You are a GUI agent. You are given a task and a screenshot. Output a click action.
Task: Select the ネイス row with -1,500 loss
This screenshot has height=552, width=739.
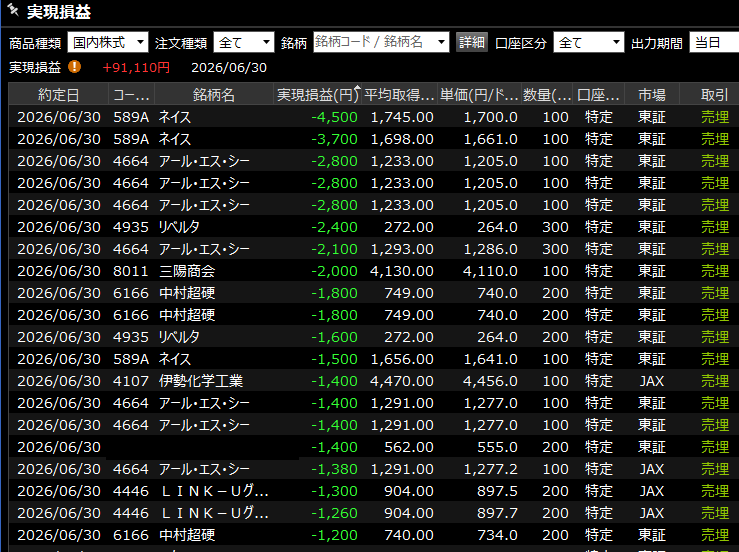click(x=374, y=359)
